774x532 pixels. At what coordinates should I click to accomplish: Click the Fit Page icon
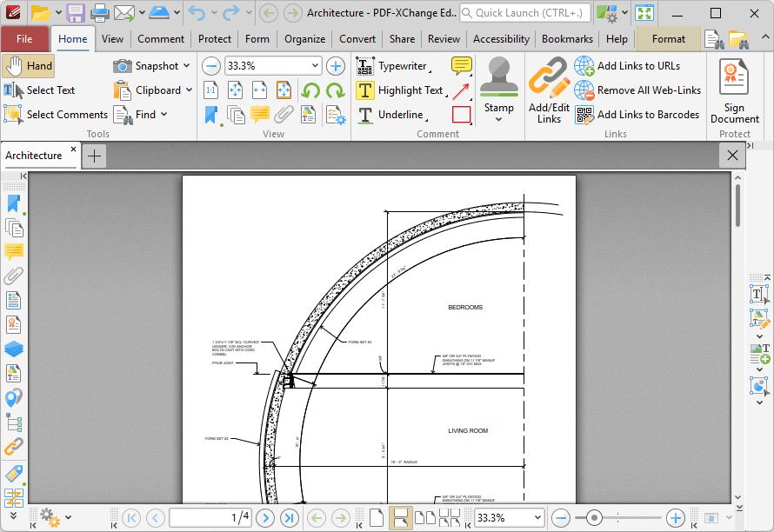(236, 90)
